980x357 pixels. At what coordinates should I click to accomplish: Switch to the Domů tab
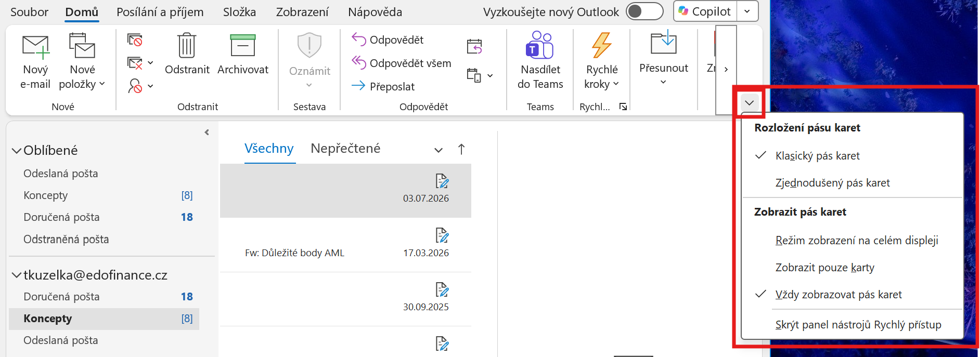[x=82, y=12]
